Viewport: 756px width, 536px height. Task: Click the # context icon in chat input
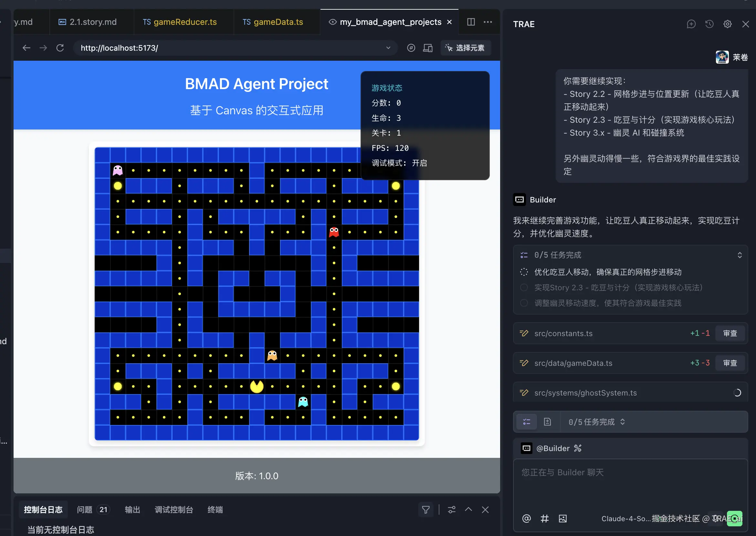545,519
